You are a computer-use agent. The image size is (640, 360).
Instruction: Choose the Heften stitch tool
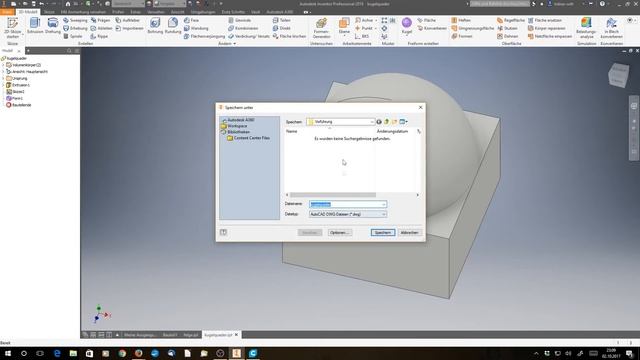tap(461, 20)
